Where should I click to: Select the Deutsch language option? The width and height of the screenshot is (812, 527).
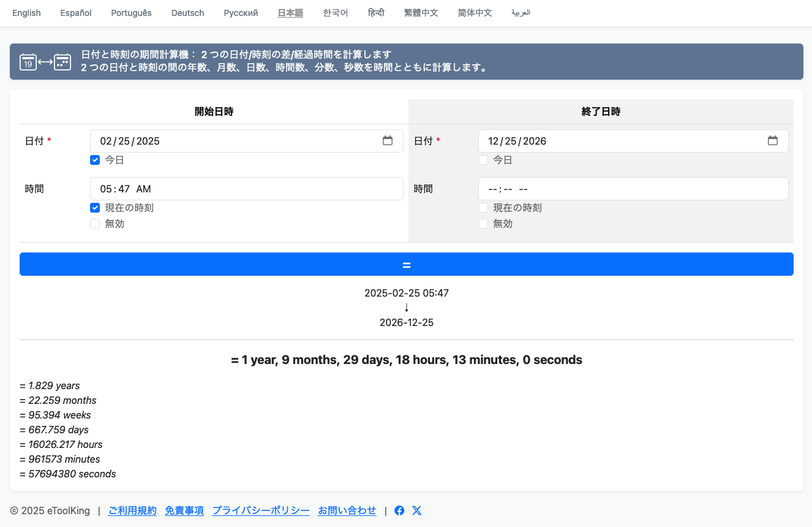[x=187, y=13]
